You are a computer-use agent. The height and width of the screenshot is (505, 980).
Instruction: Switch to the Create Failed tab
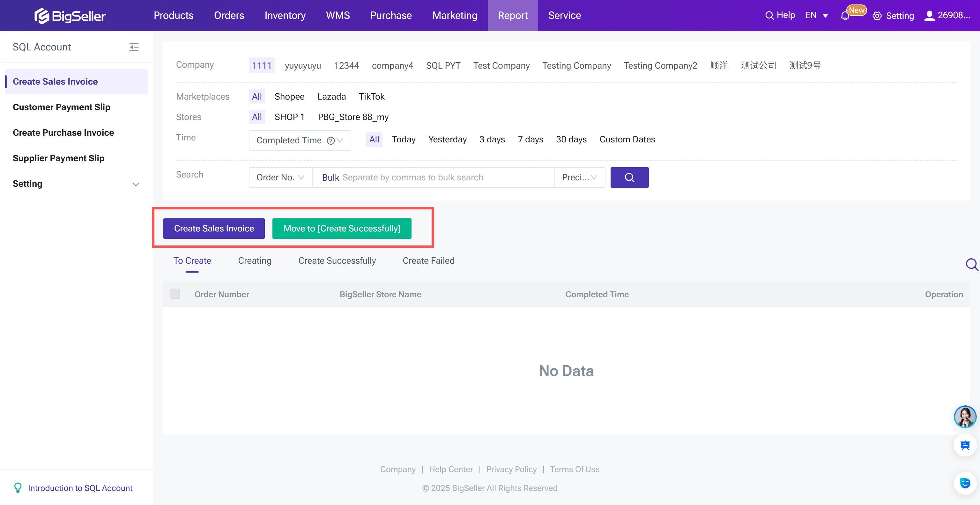pyautogui.click(x=428, y=261)
